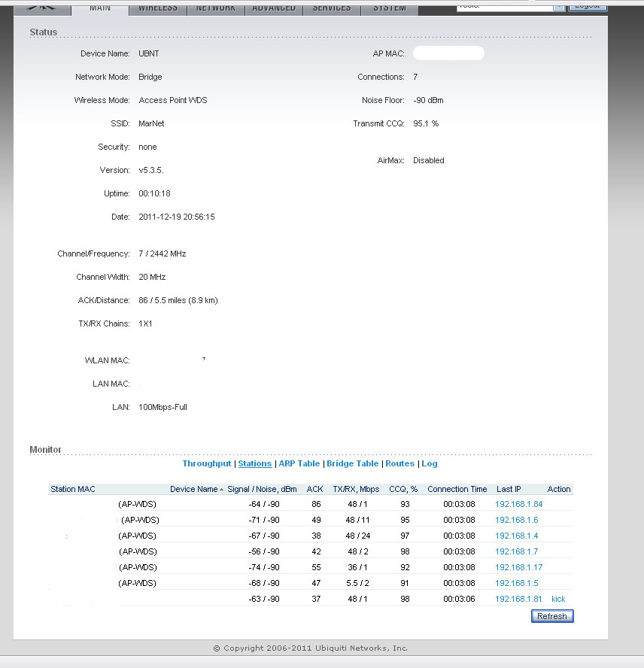This screenshot has width=644, height=668.
Task: Open the Routes monitor link
Action: [x=399, y=463]
